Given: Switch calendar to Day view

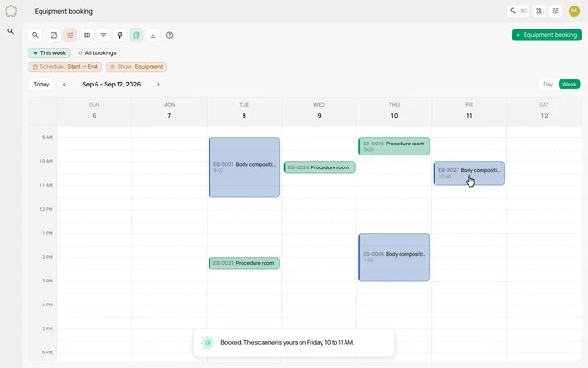Looking at the screenshot, I should [548, 84].
